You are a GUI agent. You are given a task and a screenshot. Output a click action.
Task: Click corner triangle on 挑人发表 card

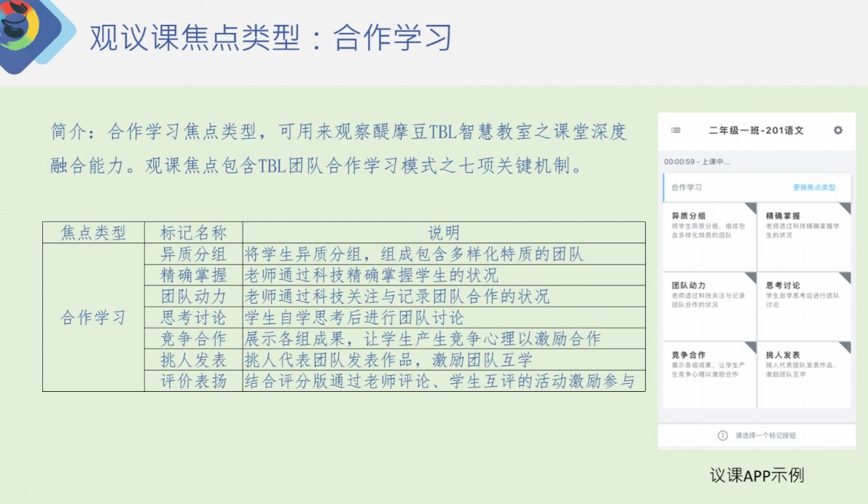coord(845,347)
